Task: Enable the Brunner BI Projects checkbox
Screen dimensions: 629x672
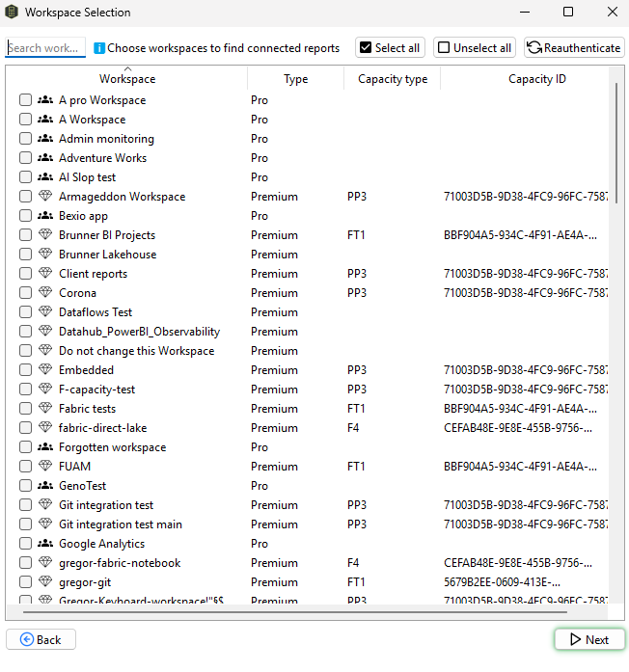Action: [25, 235]
